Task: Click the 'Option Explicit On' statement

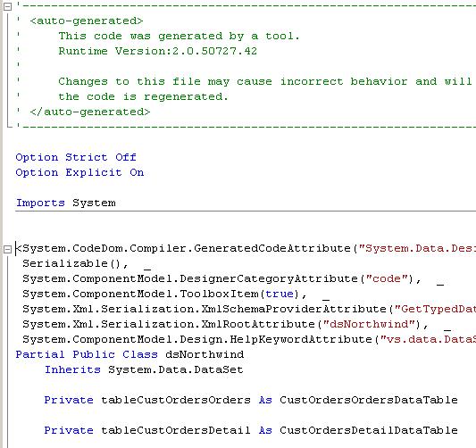Action: (x=79, y=172)
